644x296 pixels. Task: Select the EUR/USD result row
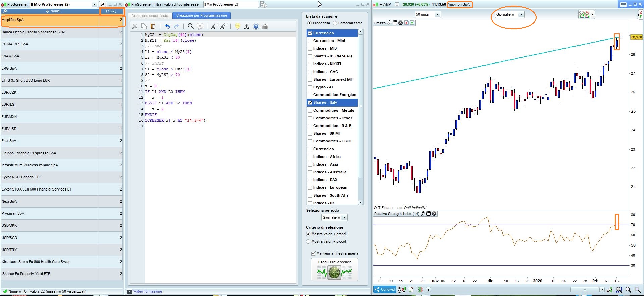(61, 129)
